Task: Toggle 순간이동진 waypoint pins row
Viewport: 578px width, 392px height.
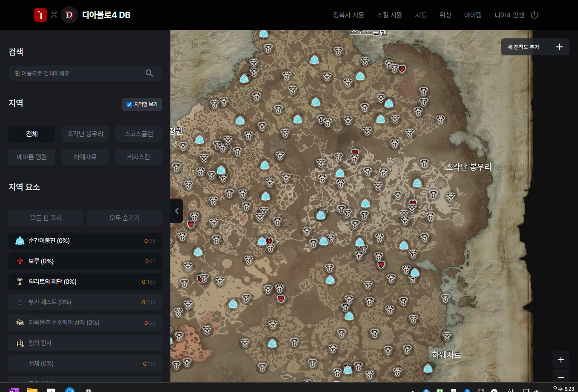Action: point(85,241)
